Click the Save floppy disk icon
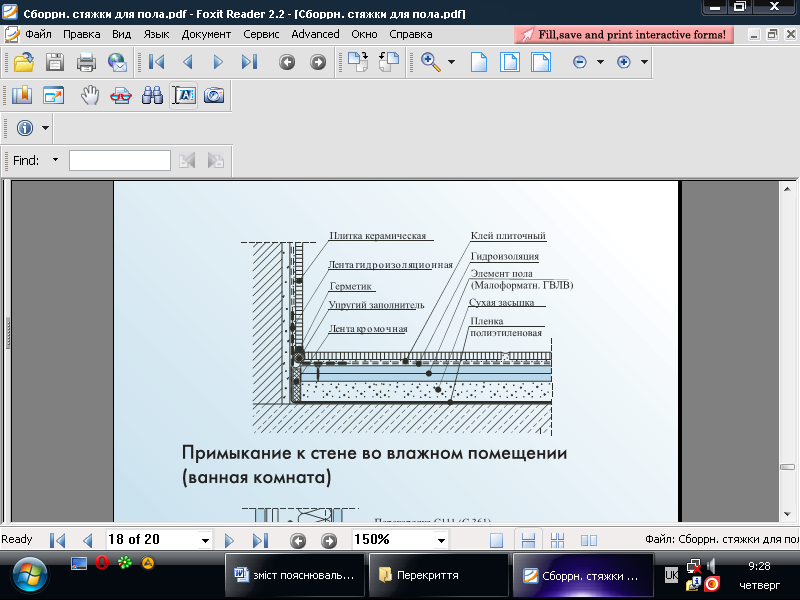Viewport: 800px width, 600px height. [x=55, y=62]
